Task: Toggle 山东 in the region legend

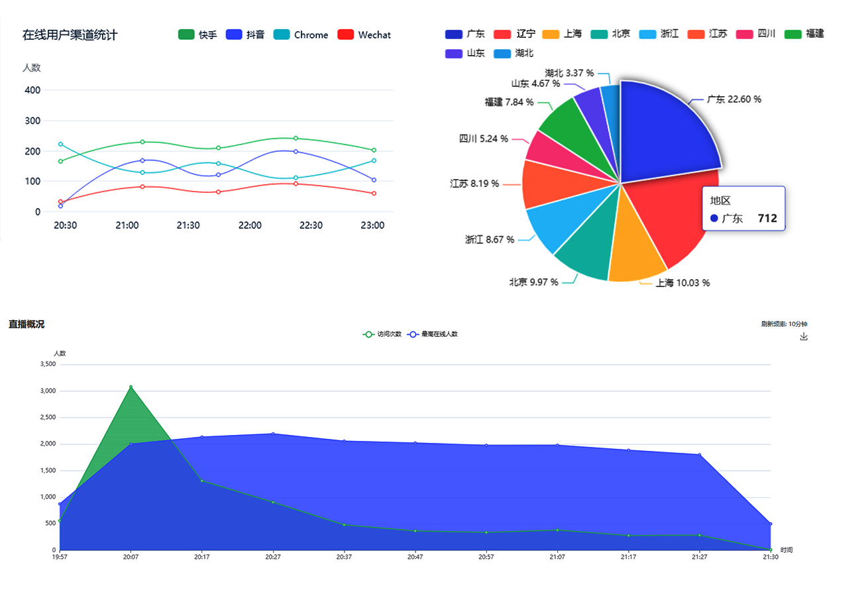Action: [465, 53]
